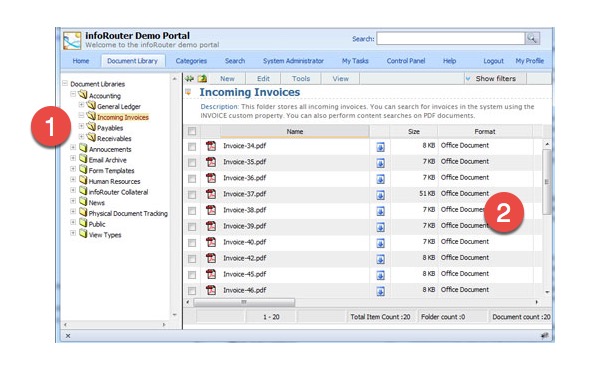Expand the General Ledger tree node
This screenshot has width=599, height=373.
pyautogui.click(x=81, y=104)
